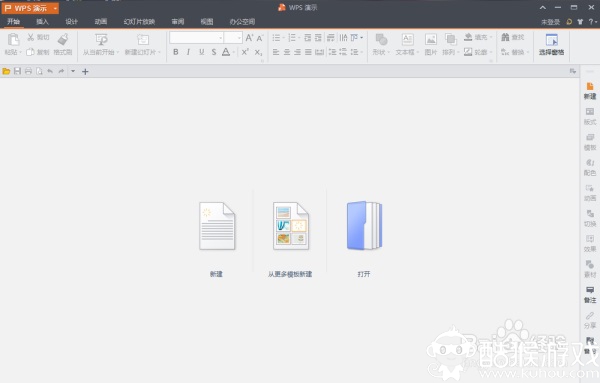The image size is (600, 383).
Task: Toggle superscript formatting
Action: point(245,52)
